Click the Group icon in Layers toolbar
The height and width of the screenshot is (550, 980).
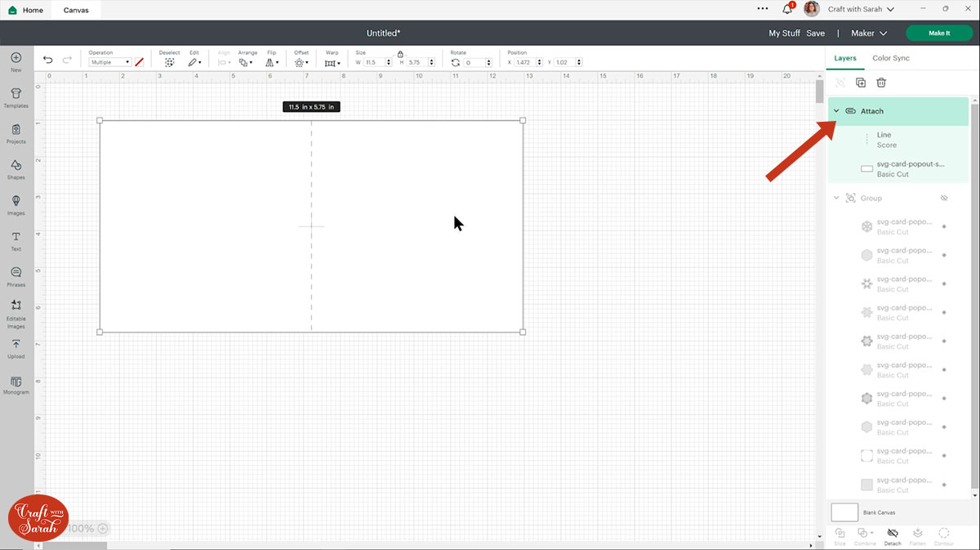[840, 83]
